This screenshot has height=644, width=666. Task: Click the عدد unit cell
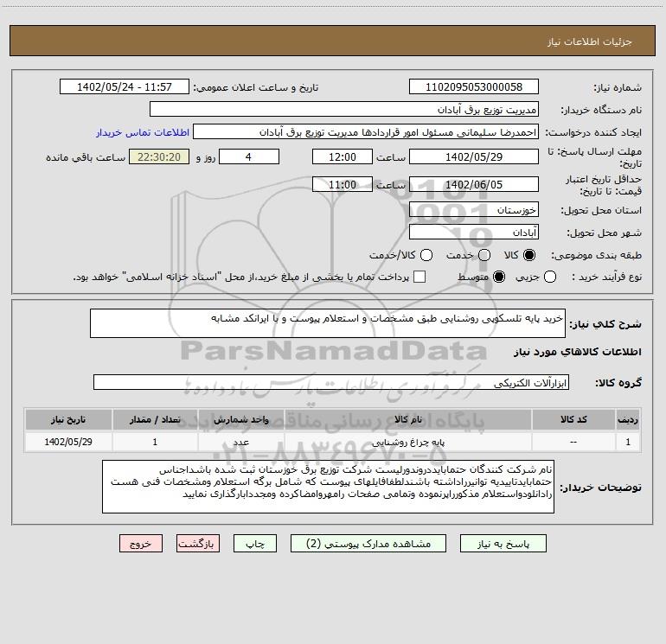tap(240, 442)
